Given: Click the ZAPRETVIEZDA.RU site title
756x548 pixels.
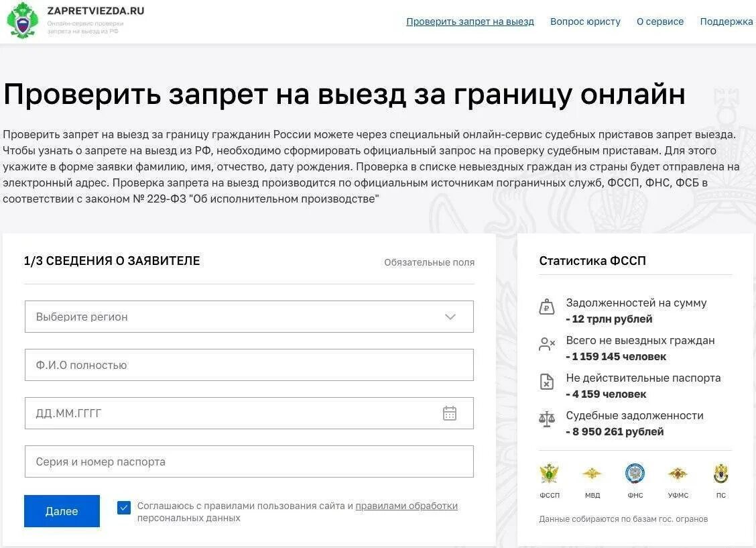Looking at the screenshot, I should (95, 11).
